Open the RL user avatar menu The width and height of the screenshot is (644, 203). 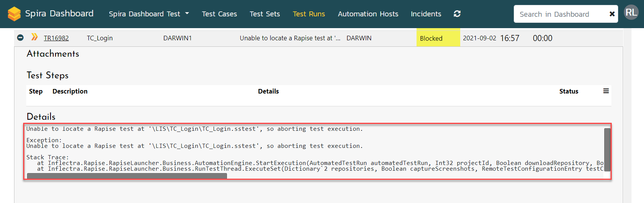point(631,13)
